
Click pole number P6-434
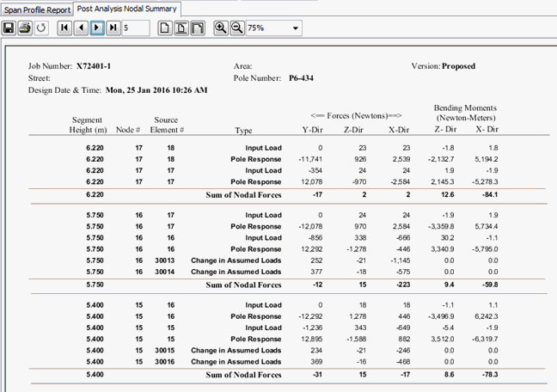[x=301, y=78]
